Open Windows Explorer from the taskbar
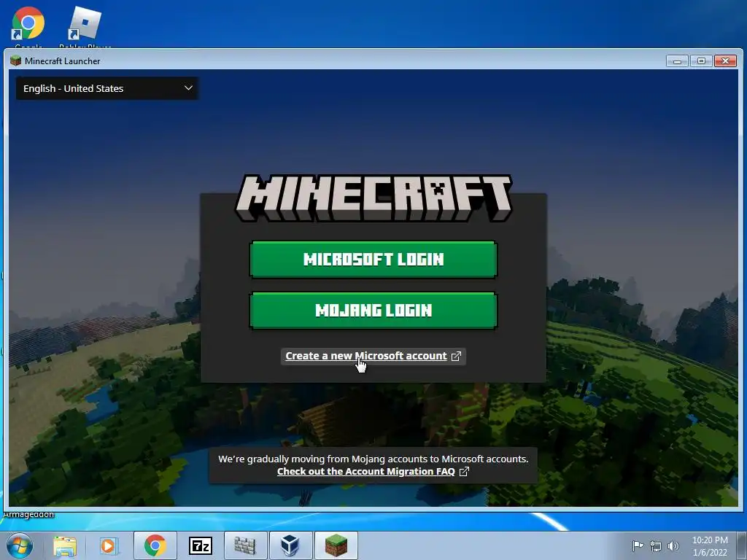 pyautogui.click(x=65, y=546)
